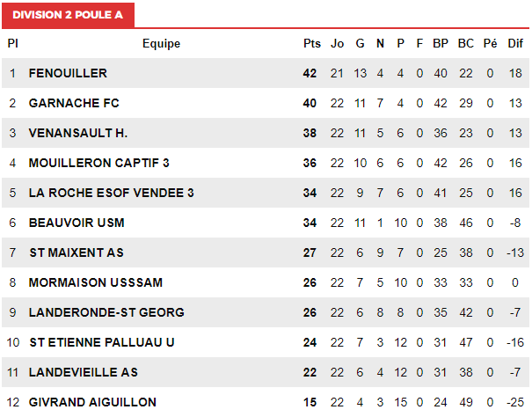Open the FENOUILLER team row

[266, 73]
